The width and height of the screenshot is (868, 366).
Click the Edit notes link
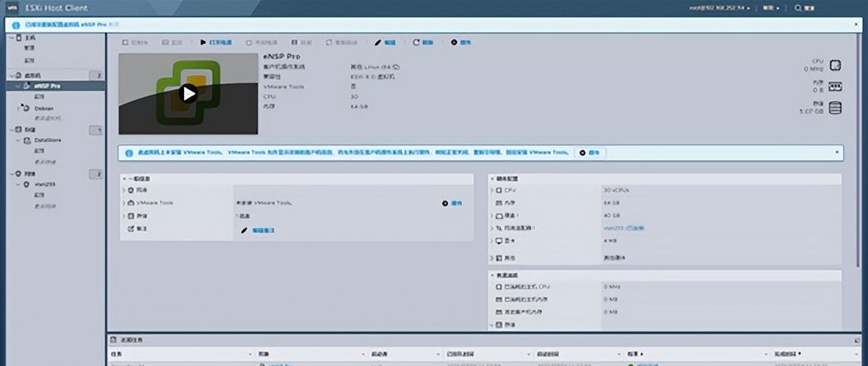258,230
